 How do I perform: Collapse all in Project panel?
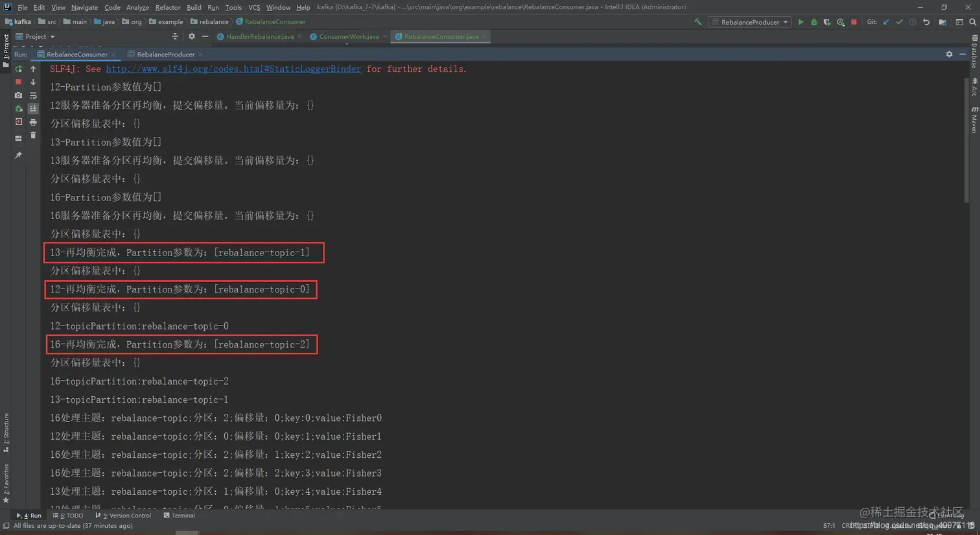pos(175,37)
